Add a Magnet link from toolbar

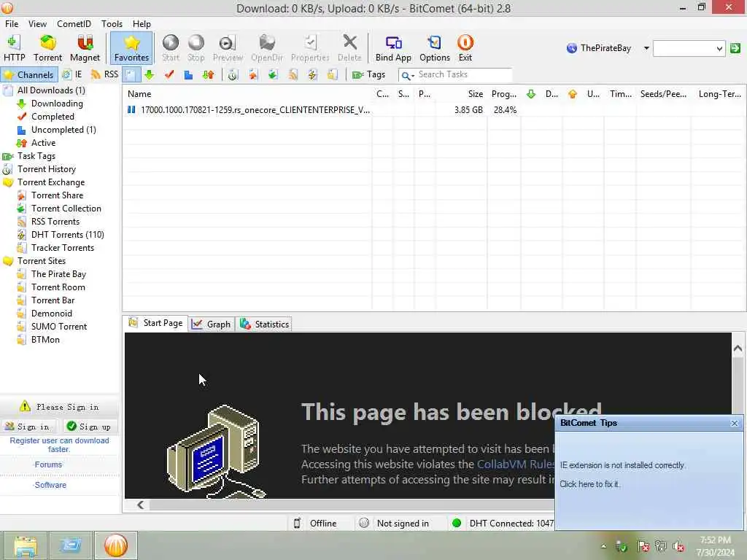[x=85, y=48]
